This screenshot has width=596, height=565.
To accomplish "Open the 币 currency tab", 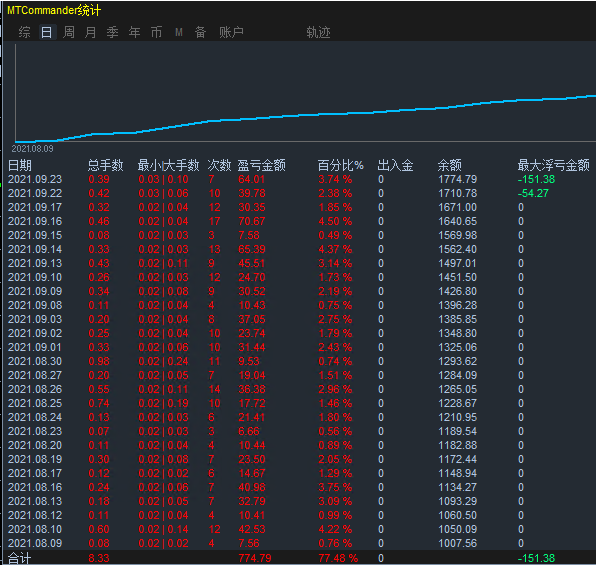I will 156,32.
